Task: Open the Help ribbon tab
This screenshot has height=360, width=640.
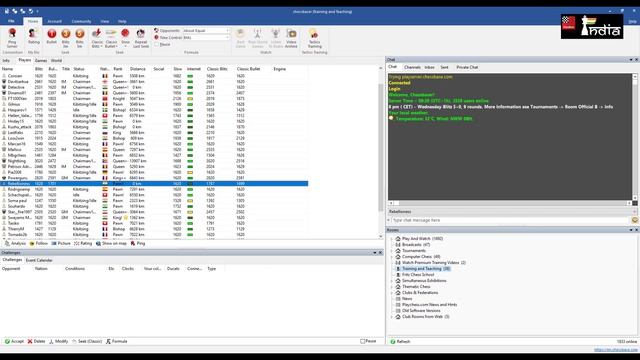Action: 122,21
